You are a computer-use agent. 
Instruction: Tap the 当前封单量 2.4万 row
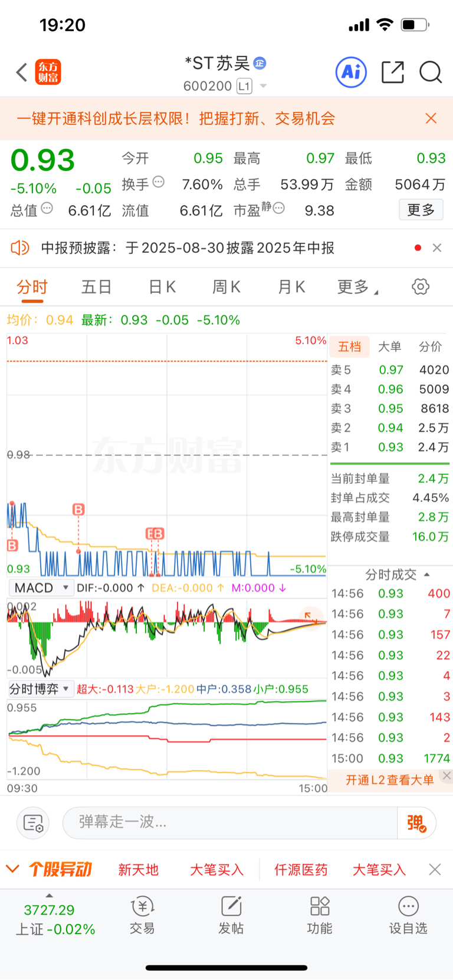390,479
